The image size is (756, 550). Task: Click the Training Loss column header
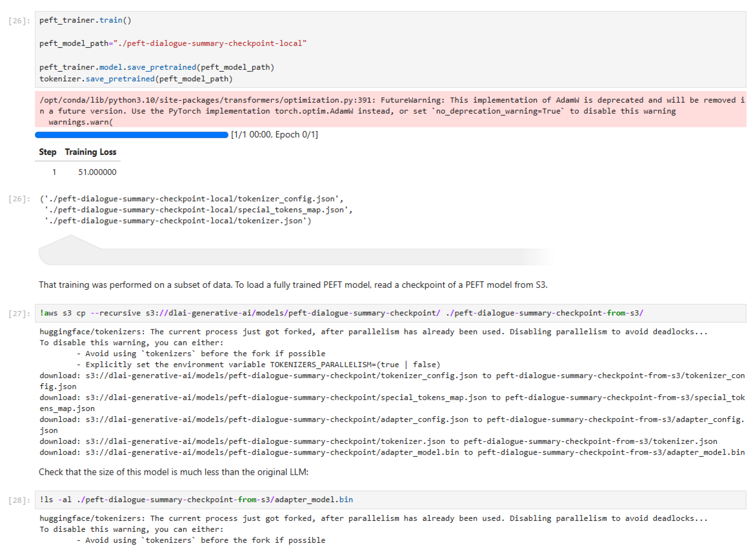pos(90,152)
